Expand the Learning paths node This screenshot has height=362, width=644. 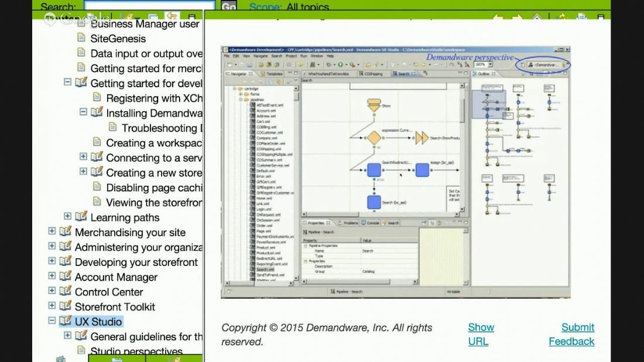click(67, 216)
